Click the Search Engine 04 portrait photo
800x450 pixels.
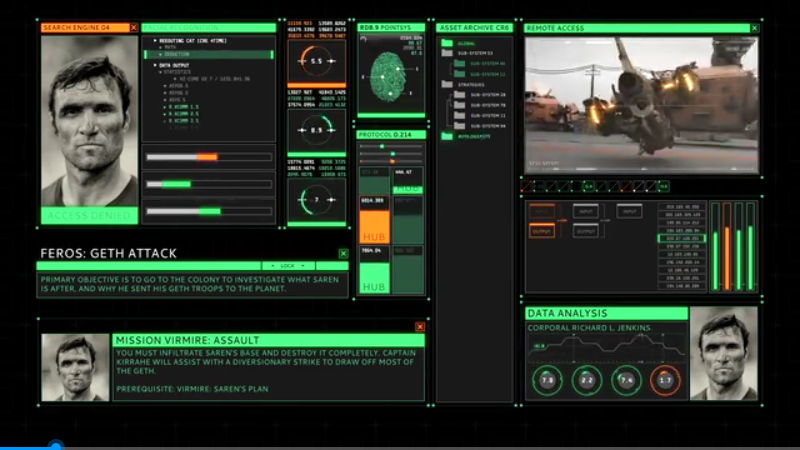(89, 121)
